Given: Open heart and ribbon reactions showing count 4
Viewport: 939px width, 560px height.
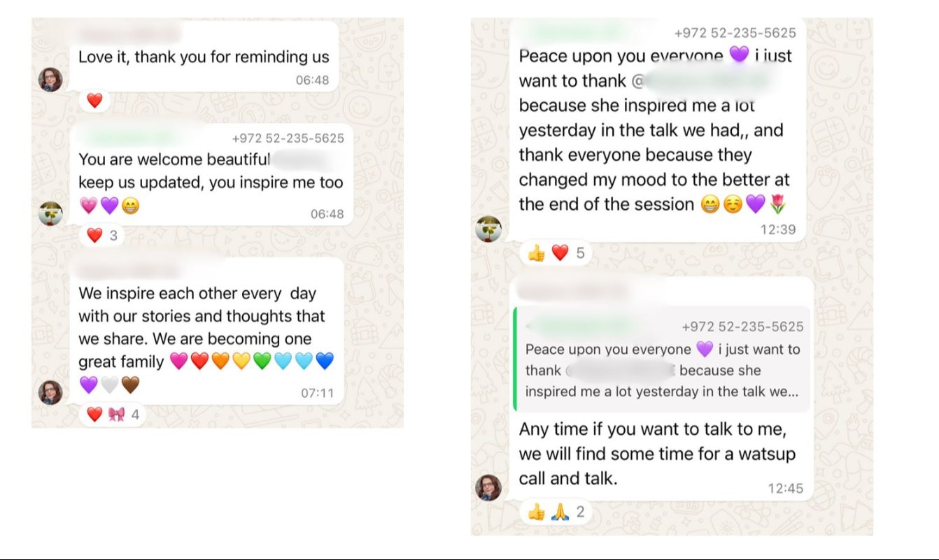Looking at the screenshot, I should click(x=113, y=415).
